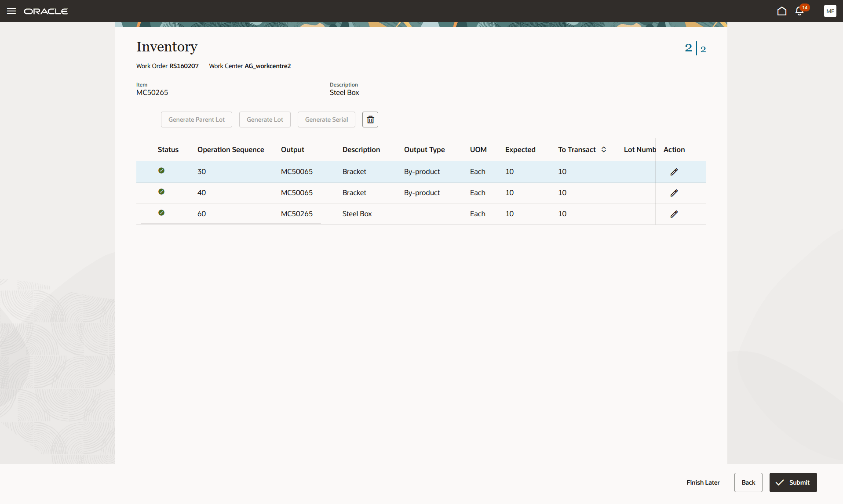Click the Oracle logo
The image size is (843, 504).
(x=46, y=11)
